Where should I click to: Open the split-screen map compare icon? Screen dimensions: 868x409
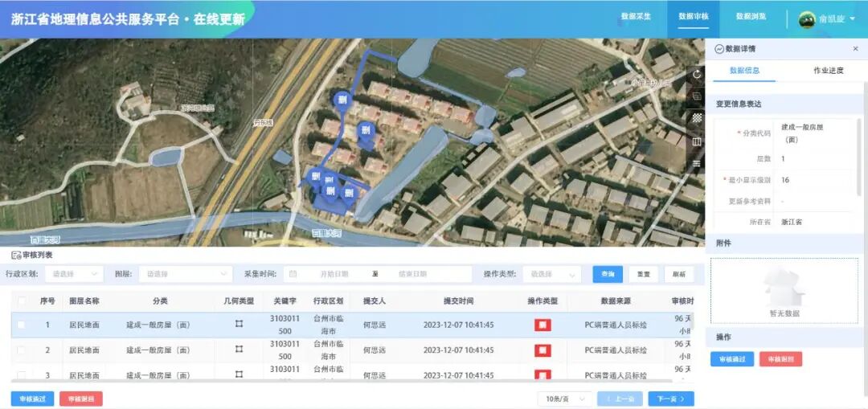pyautogui.click(x=697, y=141)
